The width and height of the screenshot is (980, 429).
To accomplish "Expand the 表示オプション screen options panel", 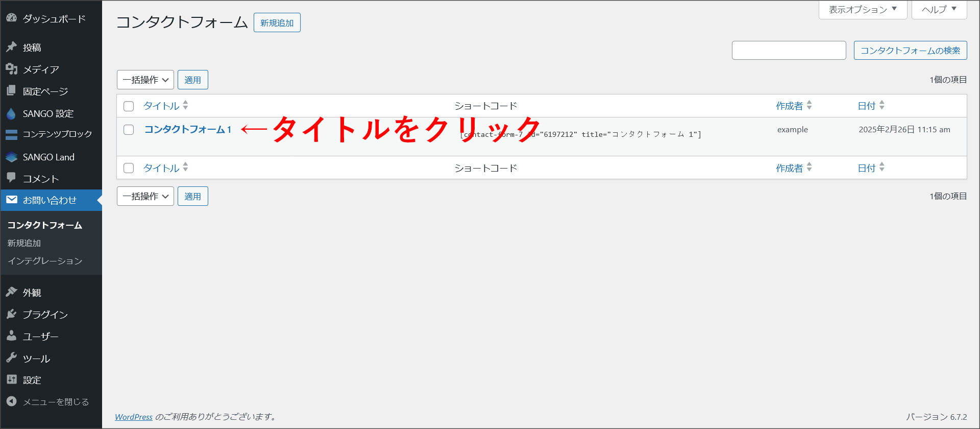I will (x=863, y=10).
